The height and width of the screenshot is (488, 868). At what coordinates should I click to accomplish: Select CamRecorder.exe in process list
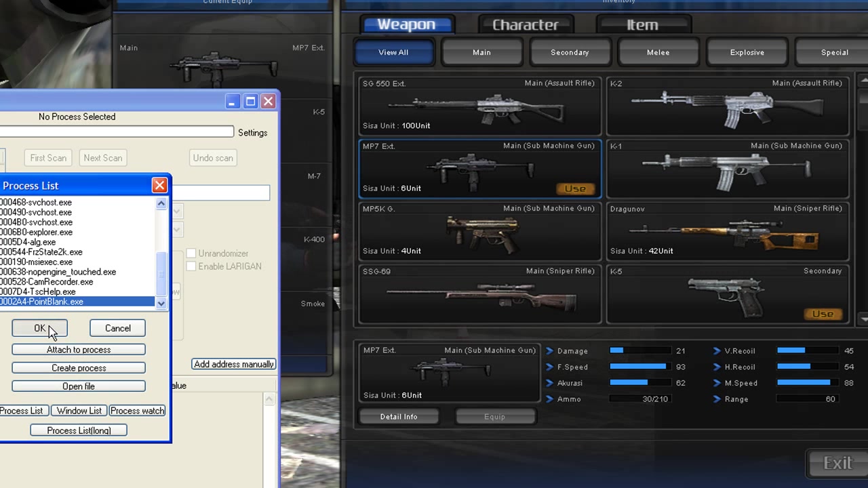coord(77,282)
